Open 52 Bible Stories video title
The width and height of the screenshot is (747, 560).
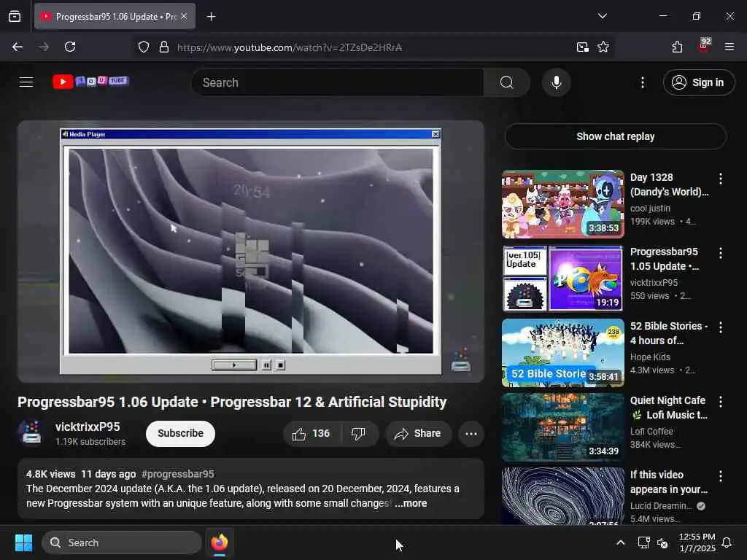(x=669, y=332)
